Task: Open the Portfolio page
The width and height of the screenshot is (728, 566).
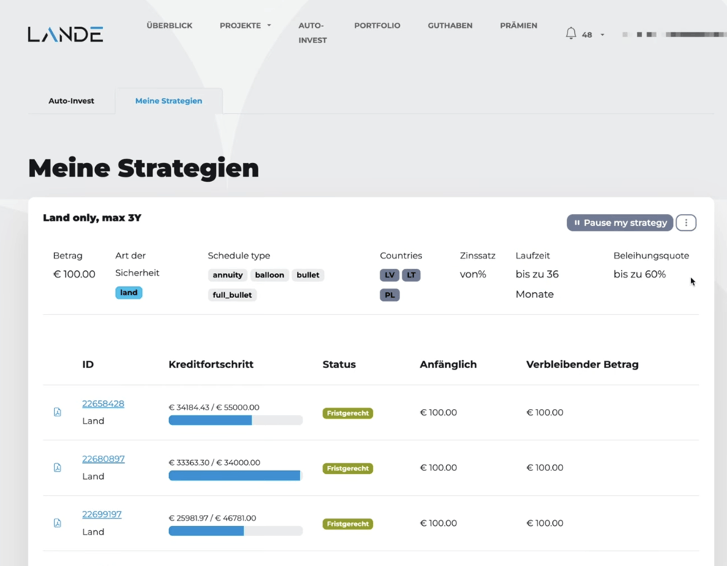Action: click(377, 26)
